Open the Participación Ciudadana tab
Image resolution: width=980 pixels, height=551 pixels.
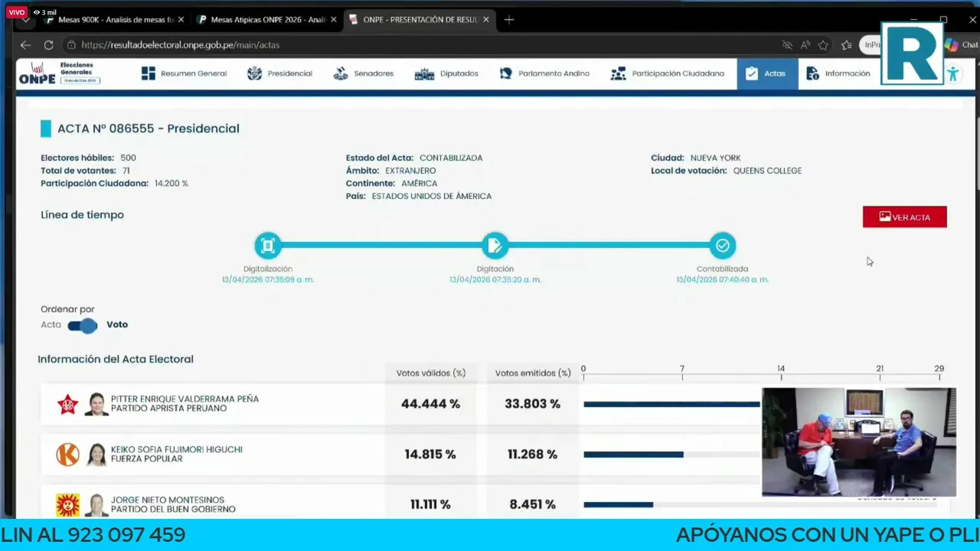tap(667, 73)
